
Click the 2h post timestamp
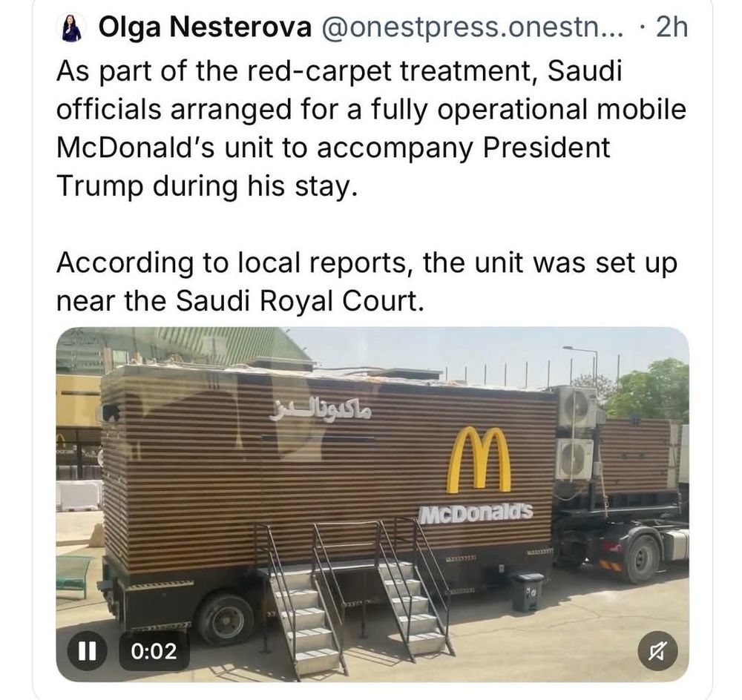[x=672, y=28]
